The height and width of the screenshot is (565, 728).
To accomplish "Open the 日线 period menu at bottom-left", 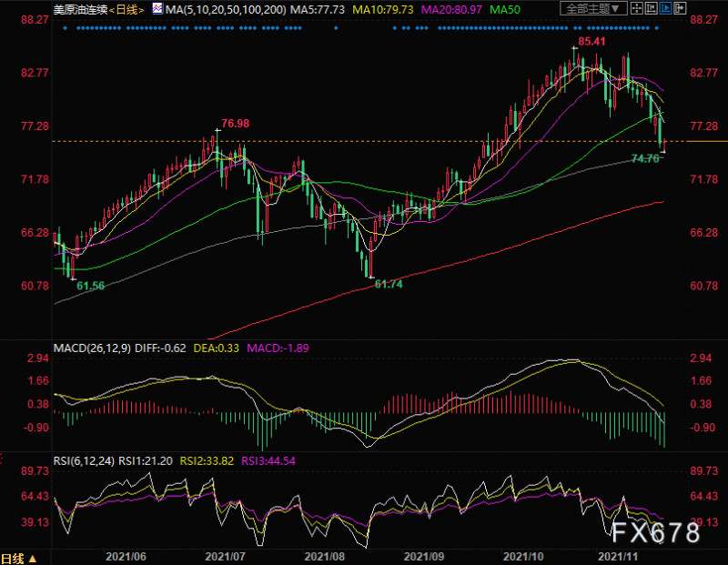I will point(18,559).
